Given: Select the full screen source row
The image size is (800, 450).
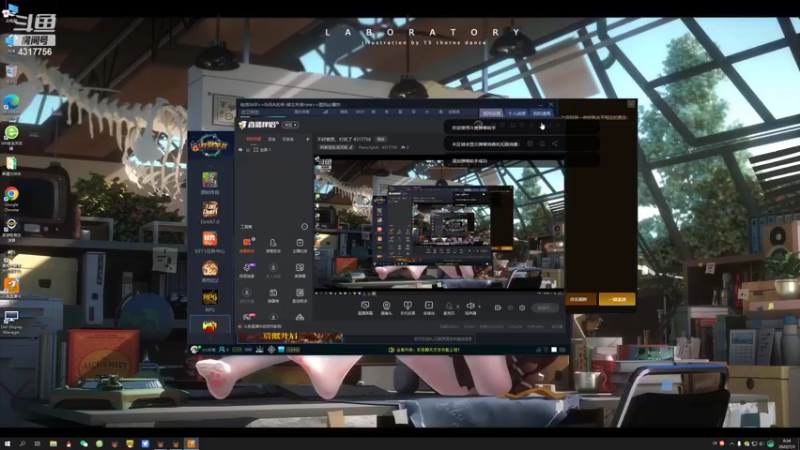Looking at the screenshot, I should click(272, 150).
